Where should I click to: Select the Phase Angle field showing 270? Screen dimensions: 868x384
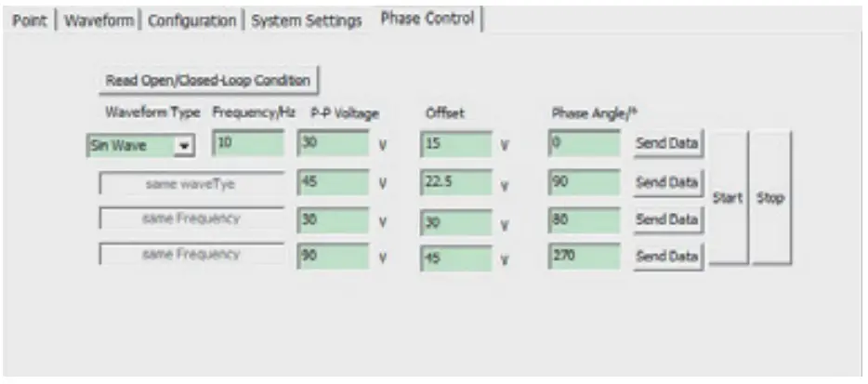[584, 255]
